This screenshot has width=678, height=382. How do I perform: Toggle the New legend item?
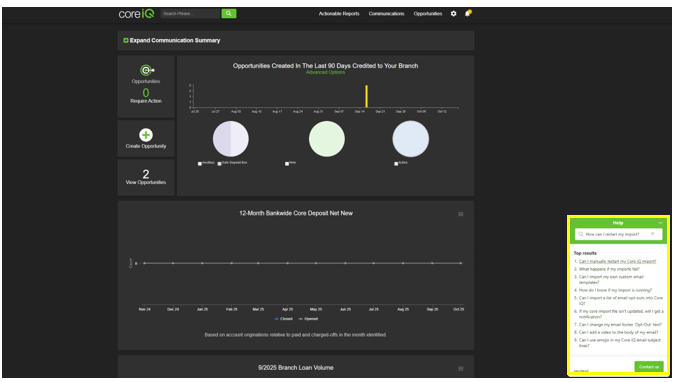[291, 163]
